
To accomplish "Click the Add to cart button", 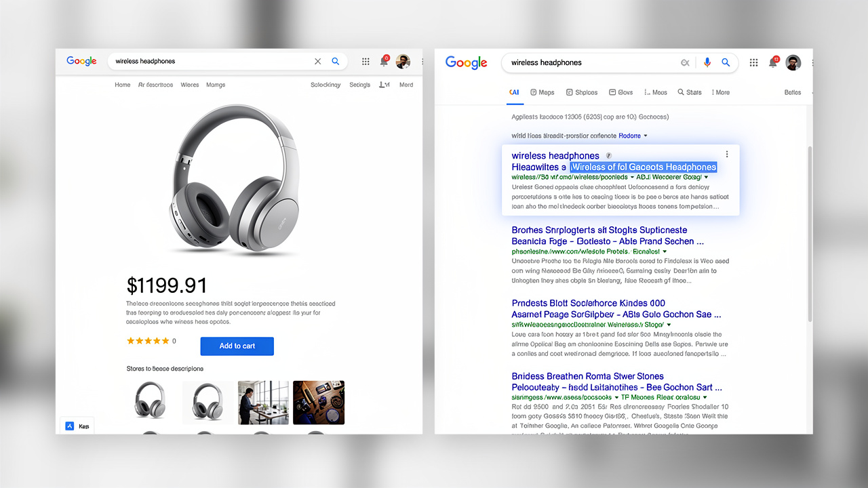I will point(237,346).
